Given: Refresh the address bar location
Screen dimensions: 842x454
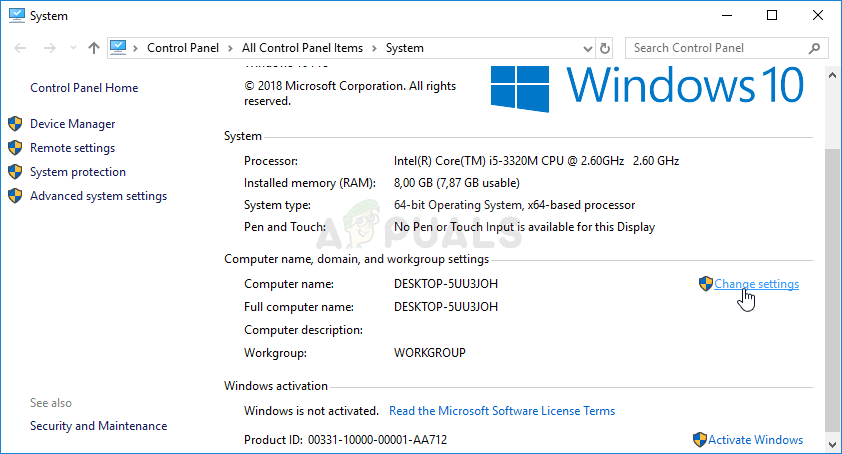Looking at the screenshot, I should pyautogui.click(x=604, y=48).
